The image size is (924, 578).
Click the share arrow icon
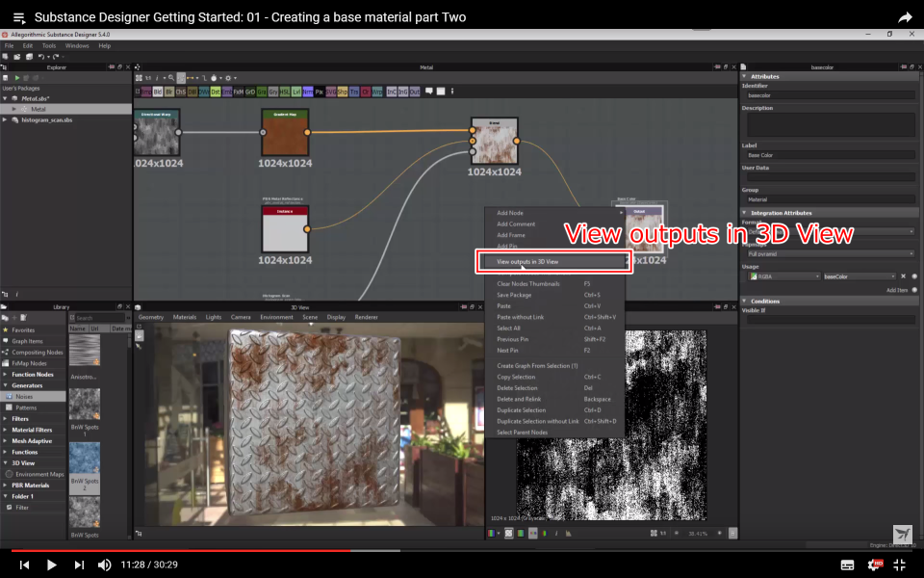point(905,17)
